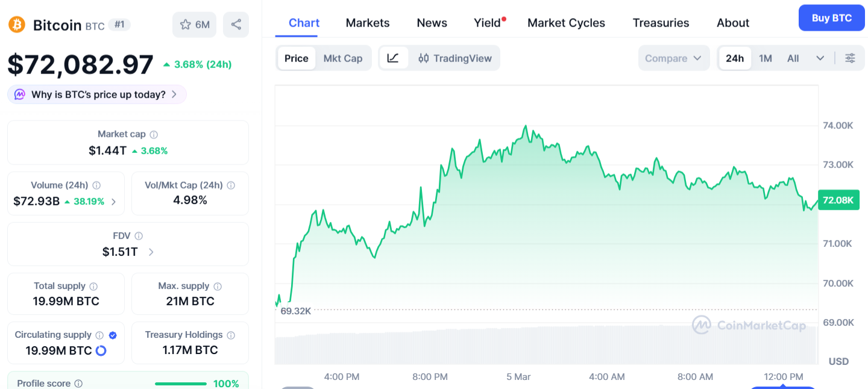The width and height of the screenshot is (868, 389).
Task: Click the CoinMarketCap watermark logo
Action: 749,325
